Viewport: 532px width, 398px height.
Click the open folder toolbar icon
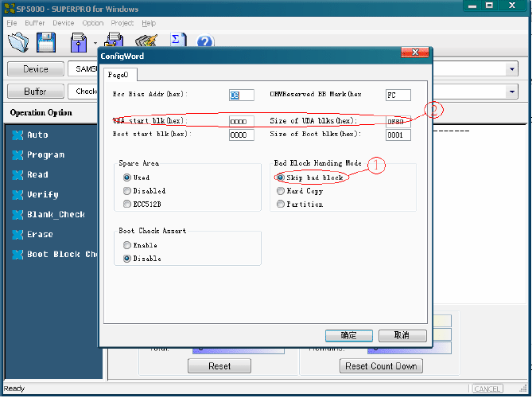(18, 42)
